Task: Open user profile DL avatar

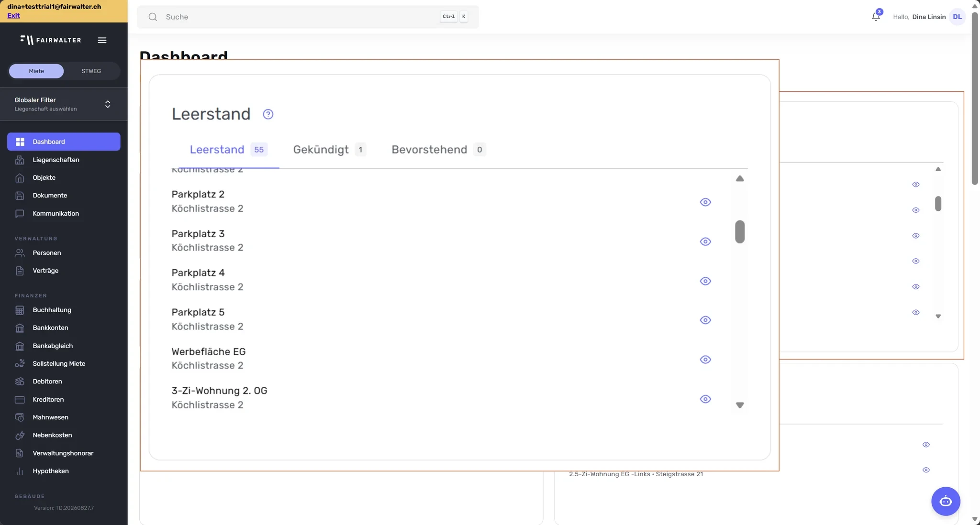Action: [957, 17]
